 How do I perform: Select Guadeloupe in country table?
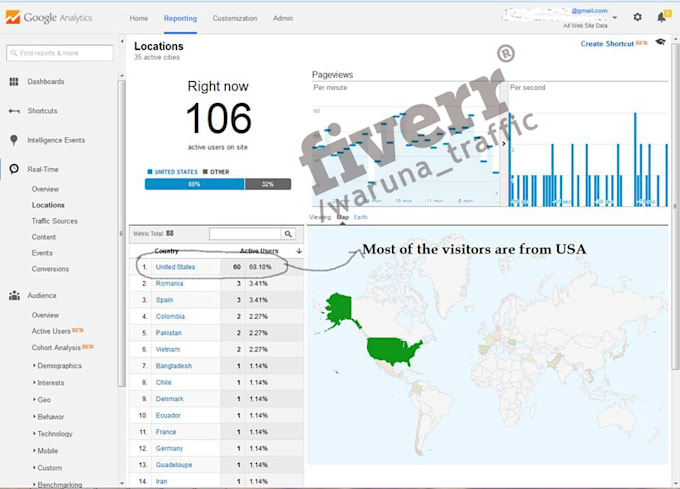click(x=174, y=465)
